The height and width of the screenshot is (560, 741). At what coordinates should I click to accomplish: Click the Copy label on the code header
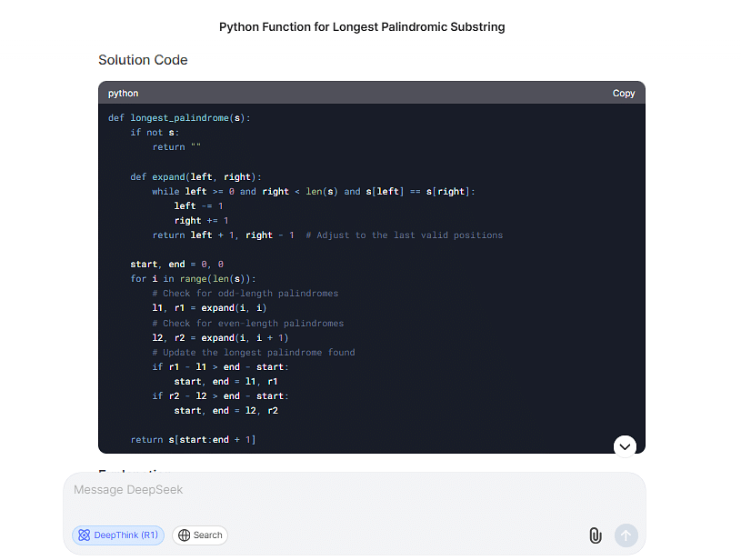click(624, 93)
